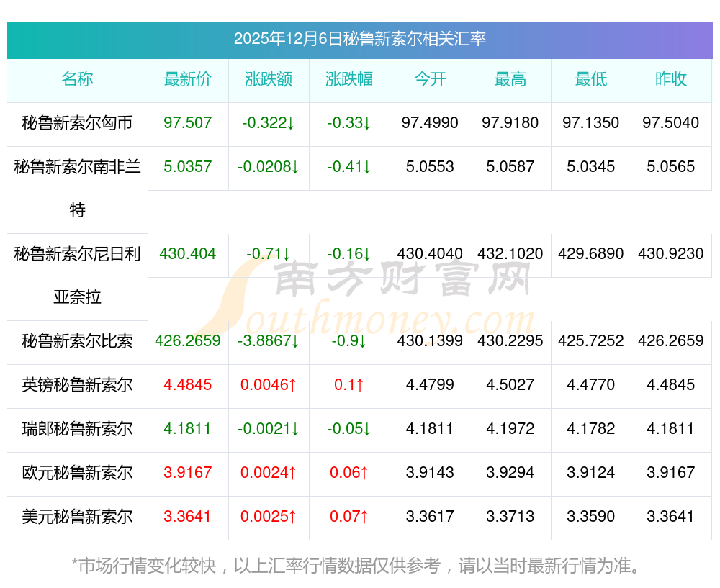Click change amount -0.322↓
This screenshot has height=588, width=720.
point(269,123)
